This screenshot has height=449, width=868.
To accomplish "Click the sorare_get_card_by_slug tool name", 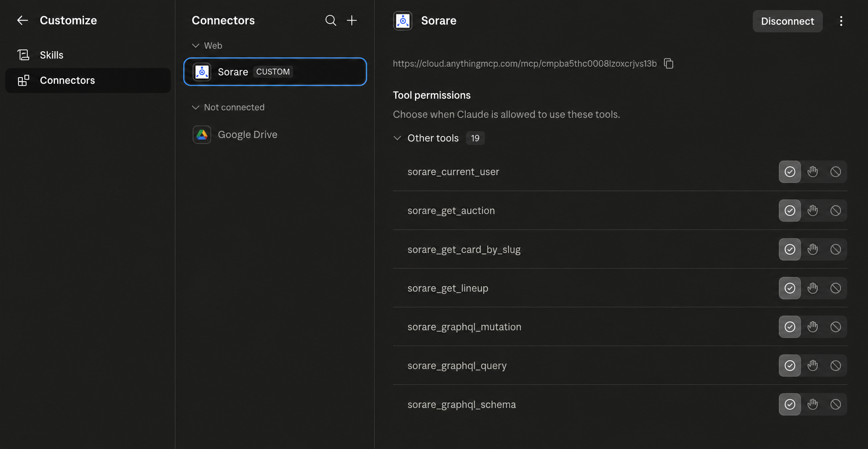I will point(464,249).
